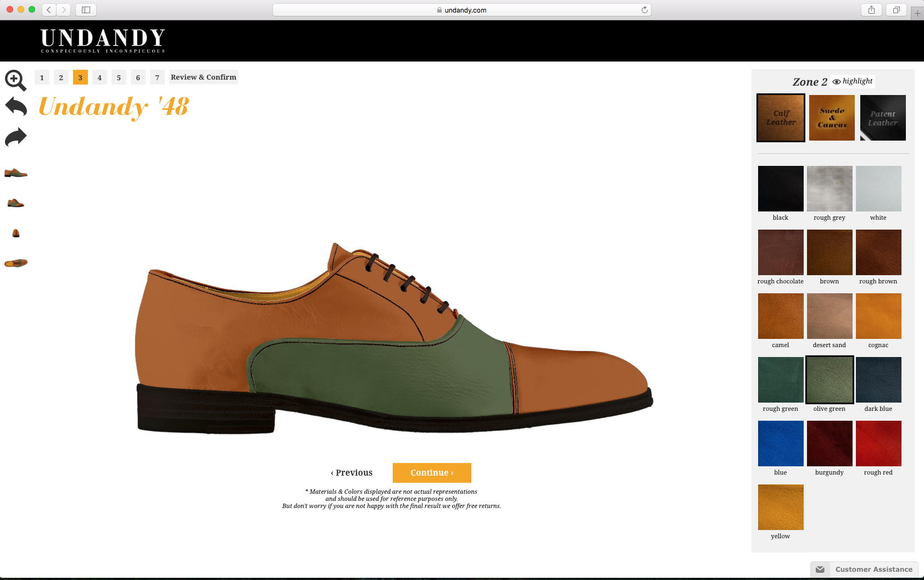Click the shoe preview image

[x=394, y=338]
